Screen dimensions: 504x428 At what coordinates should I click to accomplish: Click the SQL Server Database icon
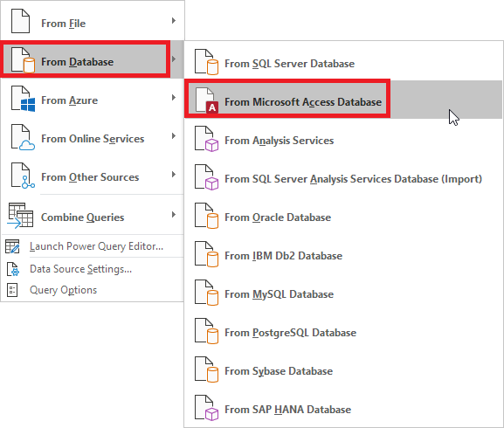click(x=207, y=62)
